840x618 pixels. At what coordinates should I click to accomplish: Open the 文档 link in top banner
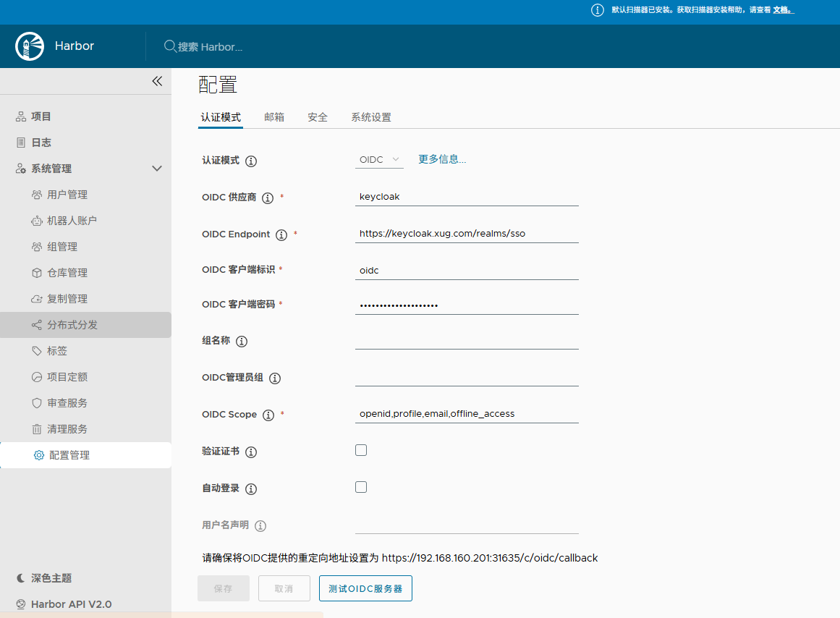(x=784, y=10)
